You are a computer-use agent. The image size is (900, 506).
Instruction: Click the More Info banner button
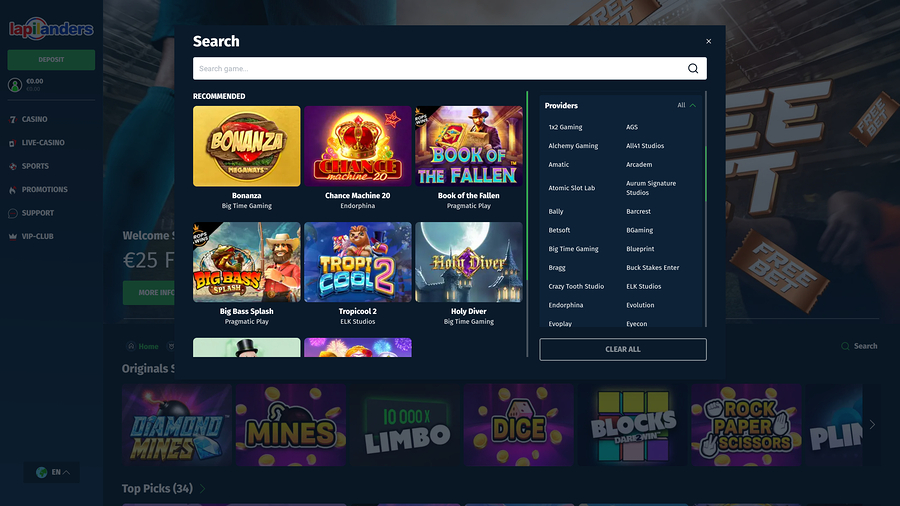pyautogui.click(x=149, y=293)
